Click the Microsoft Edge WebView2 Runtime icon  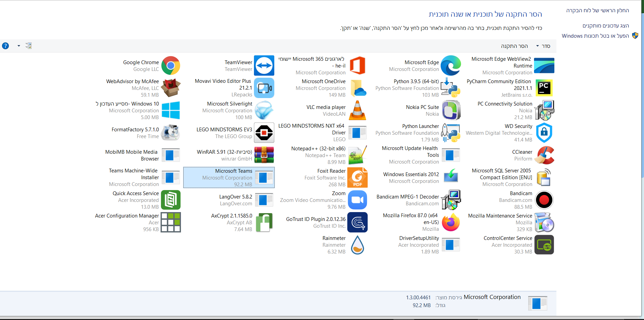coord(544,65)
